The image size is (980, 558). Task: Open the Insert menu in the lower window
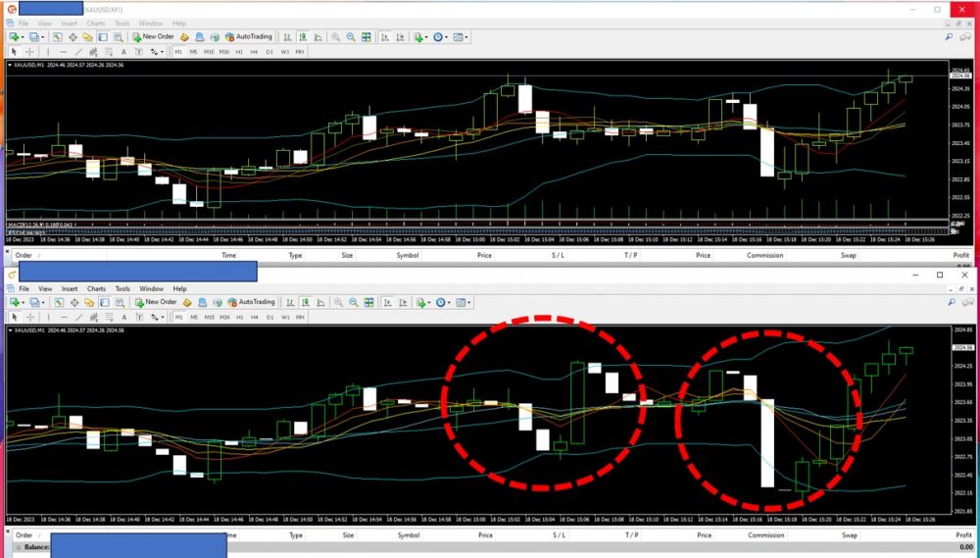pos(70,288)
